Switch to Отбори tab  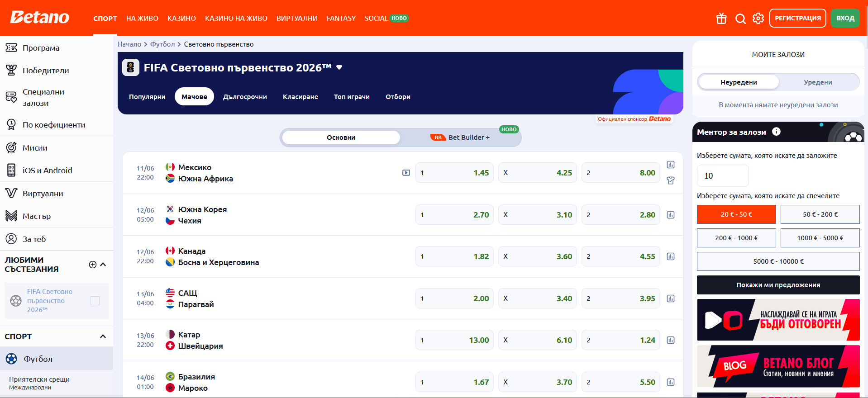[x=398, y=97]
